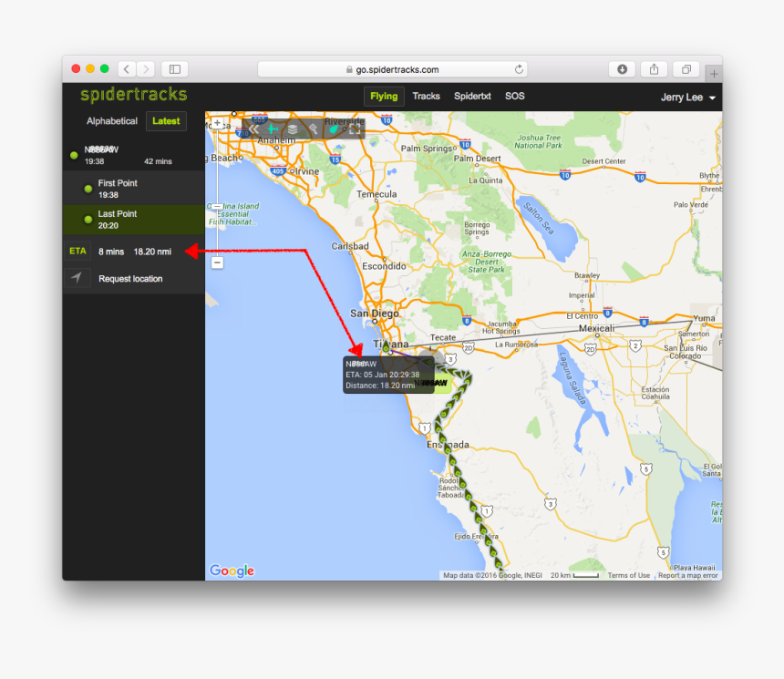Reload the spidertracks page
The image size is (784, 679).
(x=519, y=69)
